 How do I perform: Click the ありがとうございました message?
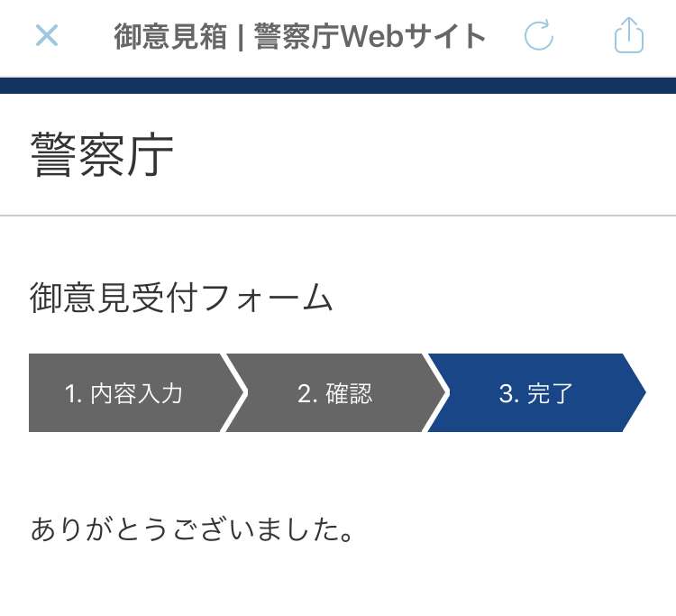click(x=190, y=529)
